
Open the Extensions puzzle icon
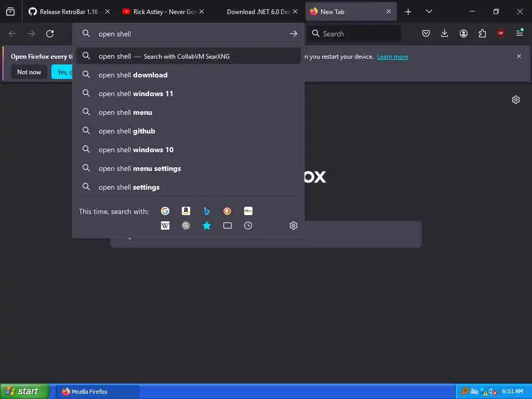[482, 33]
